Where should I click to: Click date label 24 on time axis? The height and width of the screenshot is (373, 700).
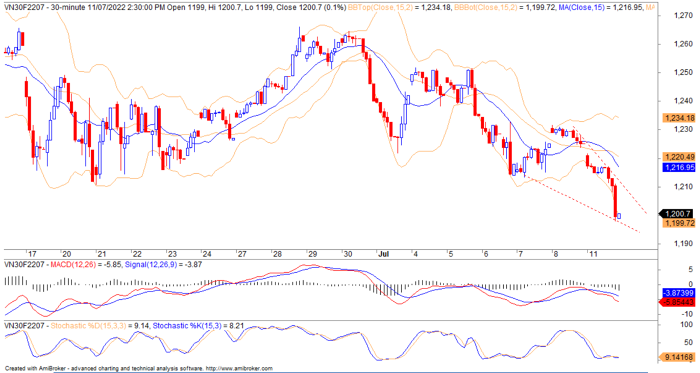pos(207,254)
